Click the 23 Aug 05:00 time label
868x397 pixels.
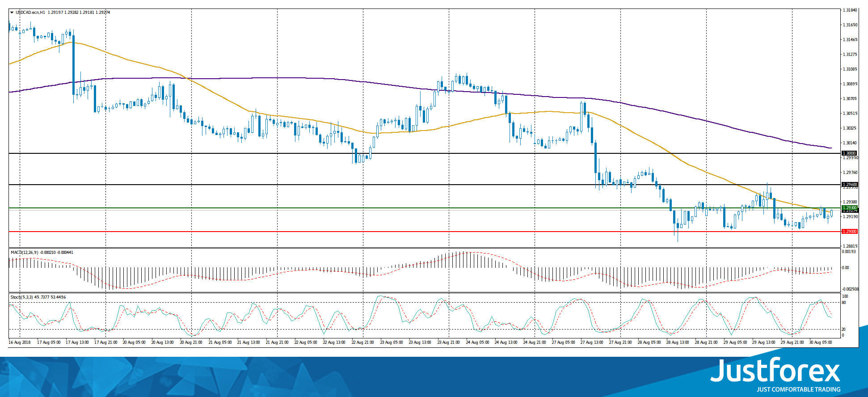point(392,342)
